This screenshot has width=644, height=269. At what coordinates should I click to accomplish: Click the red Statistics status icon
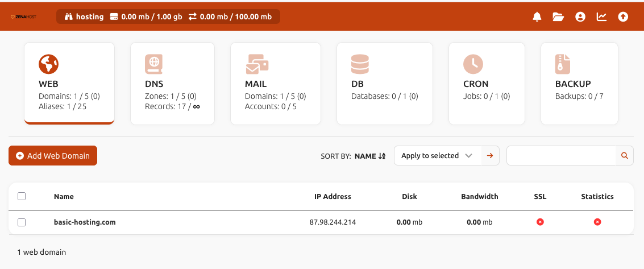coord(597,222)
